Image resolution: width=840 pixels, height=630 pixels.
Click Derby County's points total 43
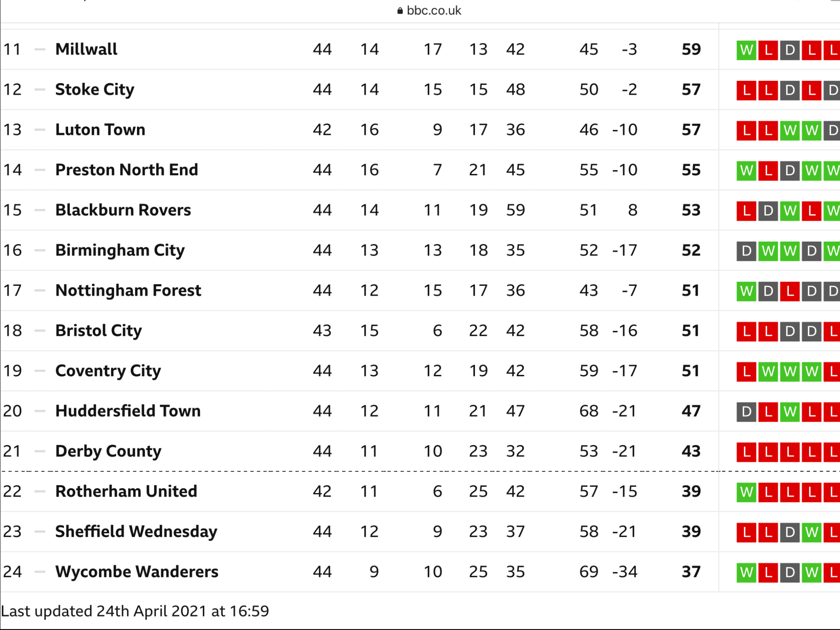point(691,451)
